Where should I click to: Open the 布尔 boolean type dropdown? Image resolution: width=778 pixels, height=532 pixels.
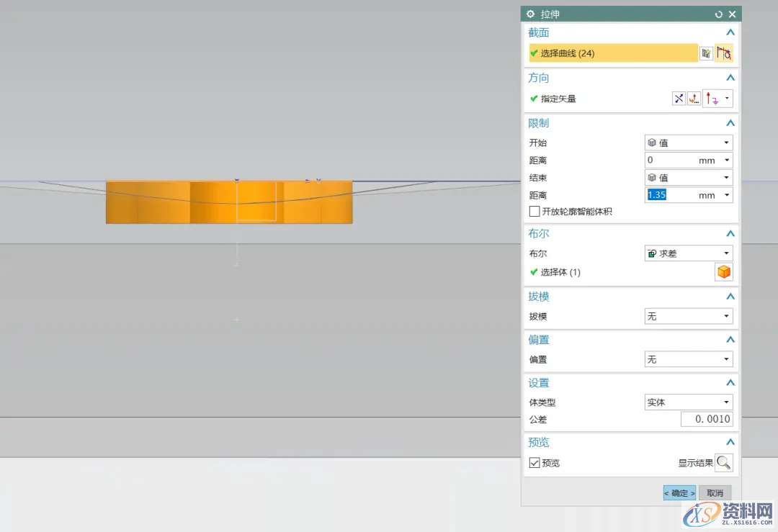point(688,253)
